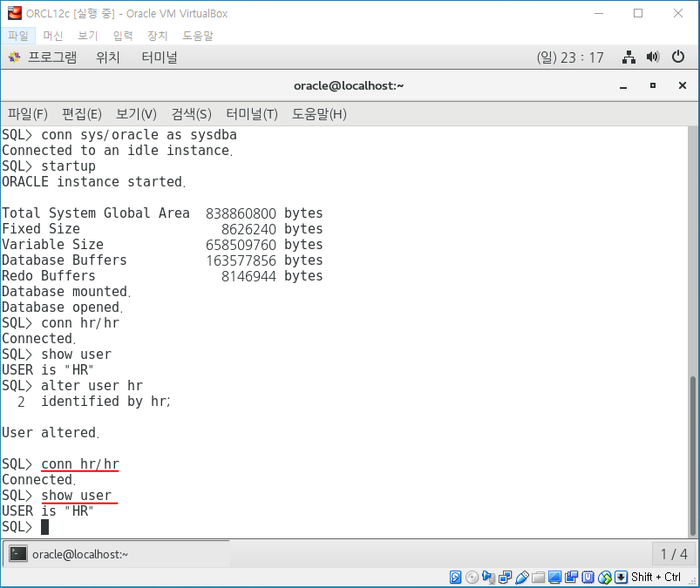Click the value '838860800 bytes'
Viewport: 700px width, 588px height.
click(x=264, y=213)
